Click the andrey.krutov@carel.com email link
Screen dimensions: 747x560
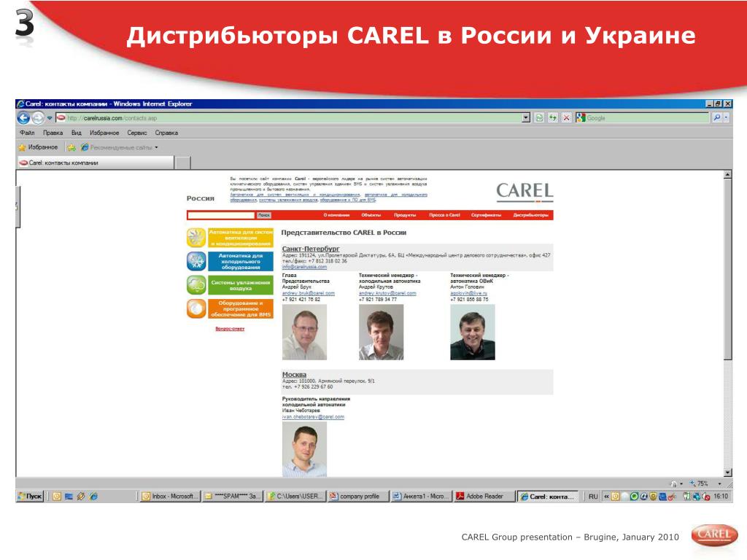pos(387,293)
